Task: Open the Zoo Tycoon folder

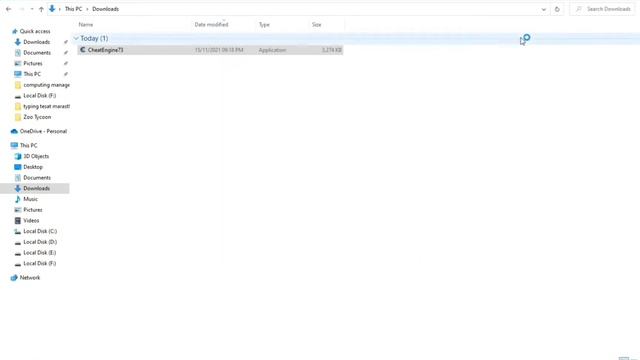Action: pyautogui.click(x=37, y=117)
